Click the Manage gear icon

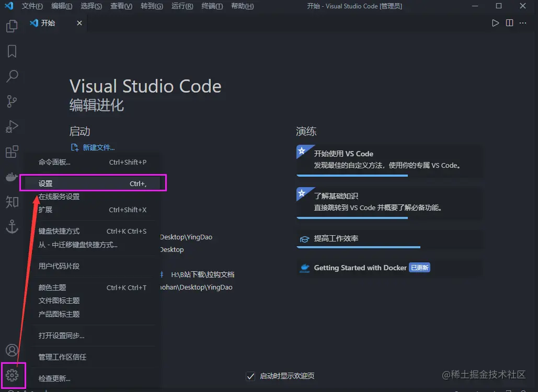pos(12,375)
